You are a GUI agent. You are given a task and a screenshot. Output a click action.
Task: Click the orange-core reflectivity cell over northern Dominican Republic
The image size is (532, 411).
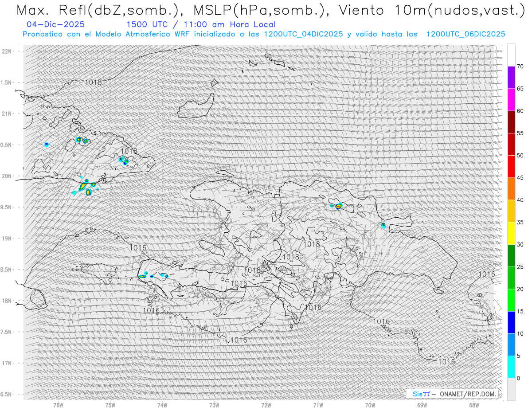click(339, 206)
